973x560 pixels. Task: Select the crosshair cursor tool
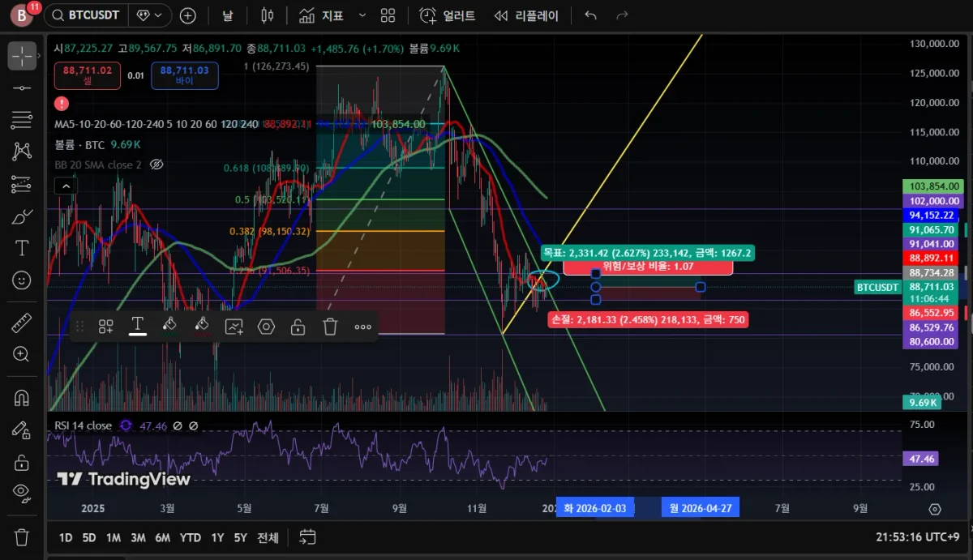pos(22,56)
